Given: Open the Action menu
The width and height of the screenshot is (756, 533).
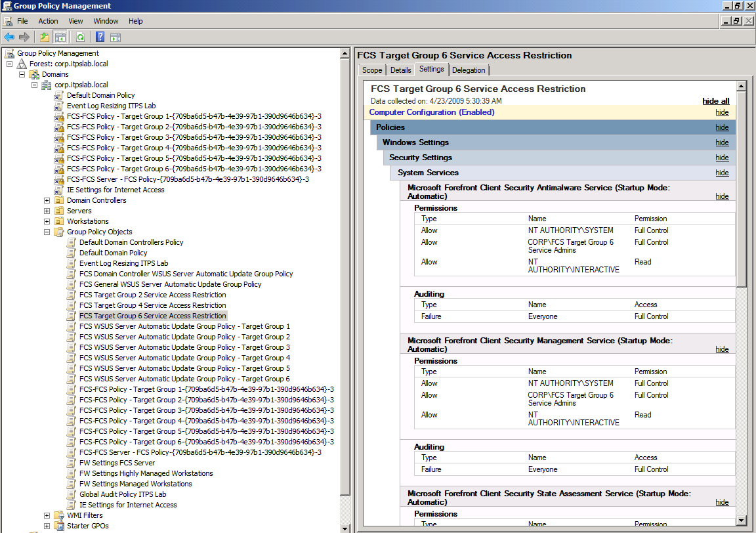Looking at the screenshot, I should pyautogui.click(x=48, y=21).
